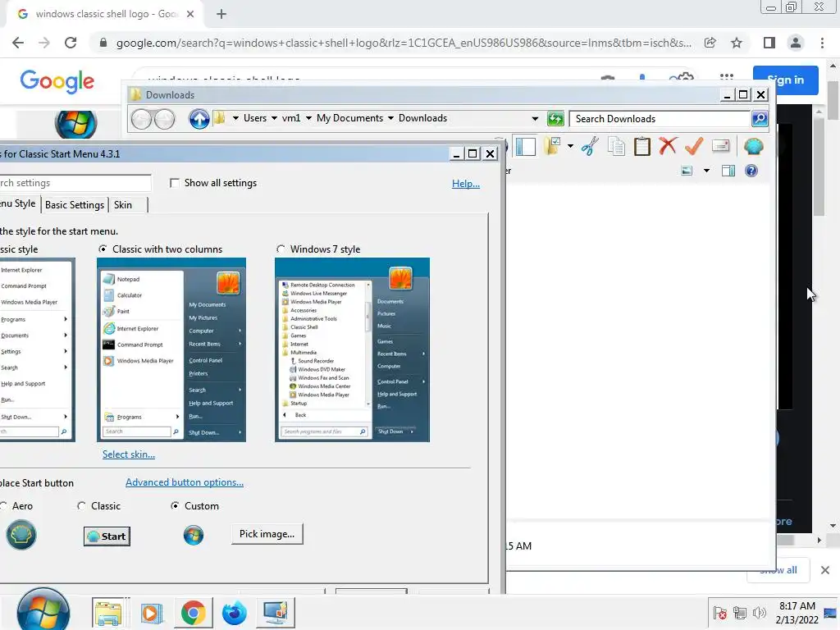This screenshot has width=840, height=630.
Task: Toggle the preview pane icon in Explorer
Action: point(728,171)
